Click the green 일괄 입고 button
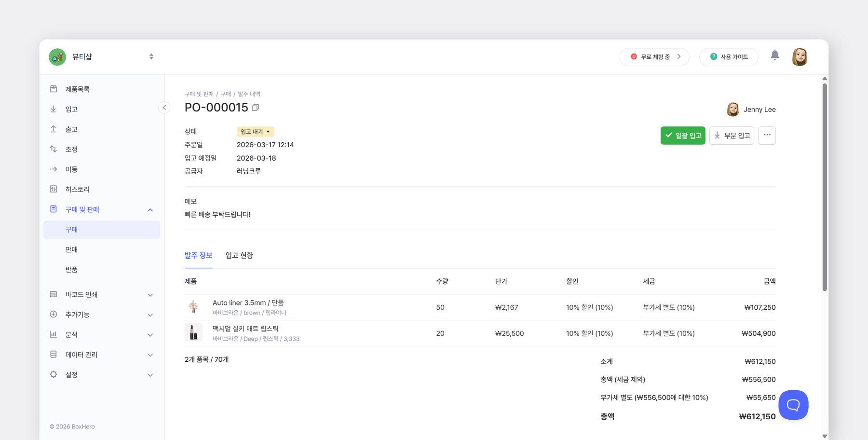The height and width of the screenshot is (440, 868). [x=683, y=135]
